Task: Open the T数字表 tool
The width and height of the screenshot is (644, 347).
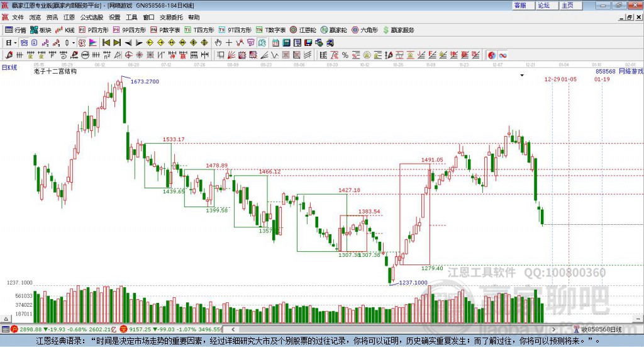Action: coord(270,30)
